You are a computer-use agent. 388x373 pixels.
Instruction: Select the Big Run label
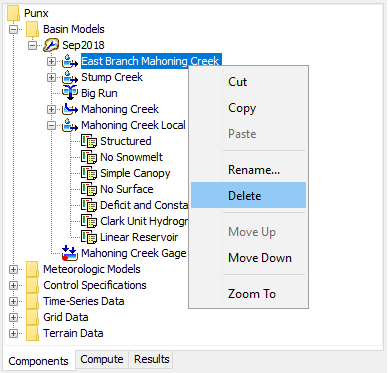click(x=99, y=93)
